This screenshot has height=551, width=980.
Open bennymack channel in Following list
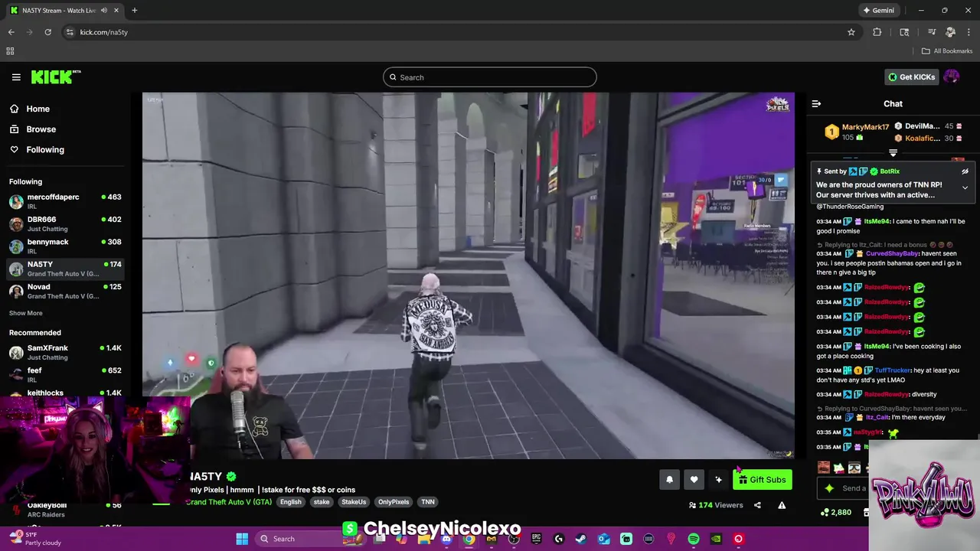click(64, 246)
